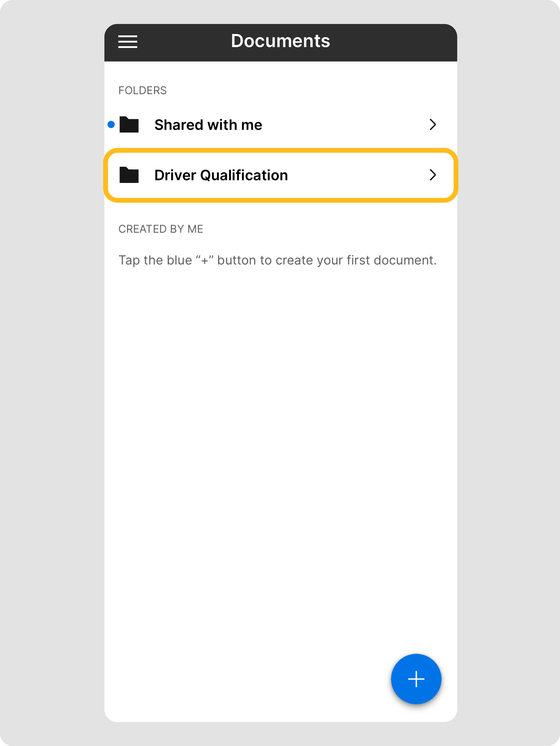Open the Shared with me folder label
The width and height of the screenshot is (560, 746).
click(208, 125)
